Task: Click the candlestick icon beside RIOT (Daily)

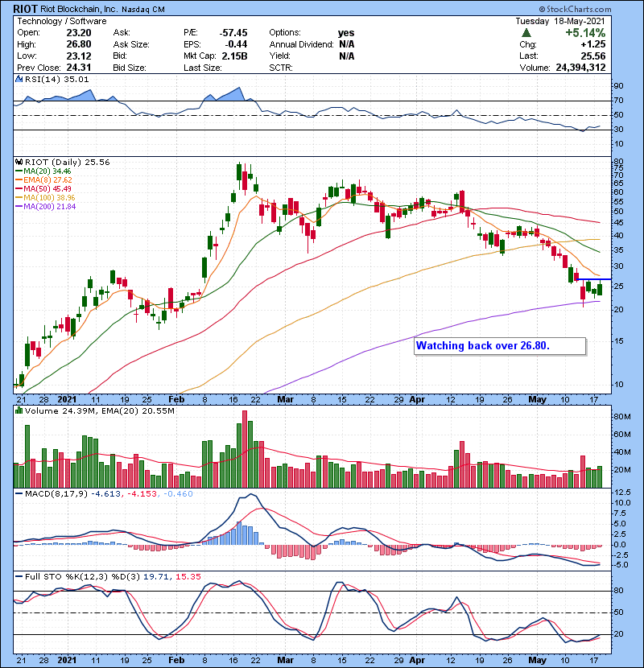Action: pyautogui.click(x=19, y=163)
